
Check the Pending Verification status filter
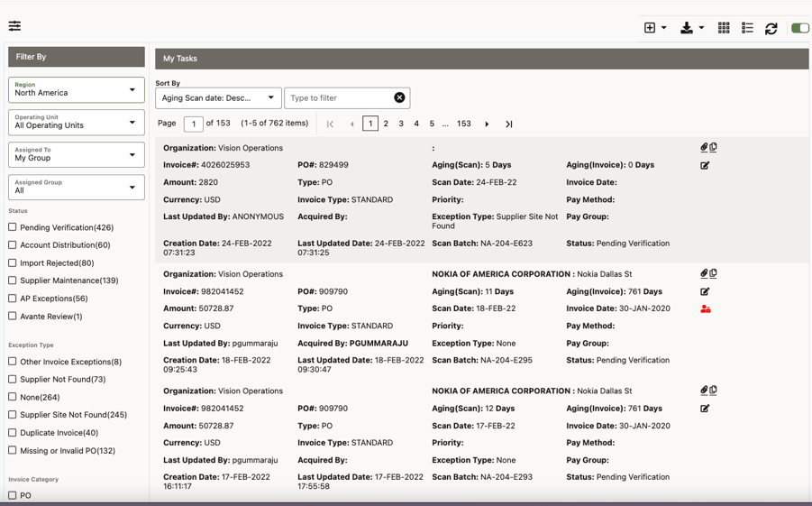click(x=13, y=227)
